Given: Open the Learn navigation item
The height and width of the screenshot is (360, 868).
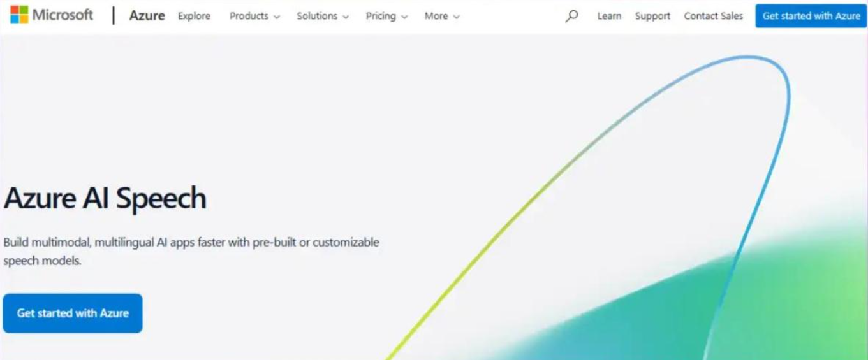Looking at the screenshot, I should (609, 16).
